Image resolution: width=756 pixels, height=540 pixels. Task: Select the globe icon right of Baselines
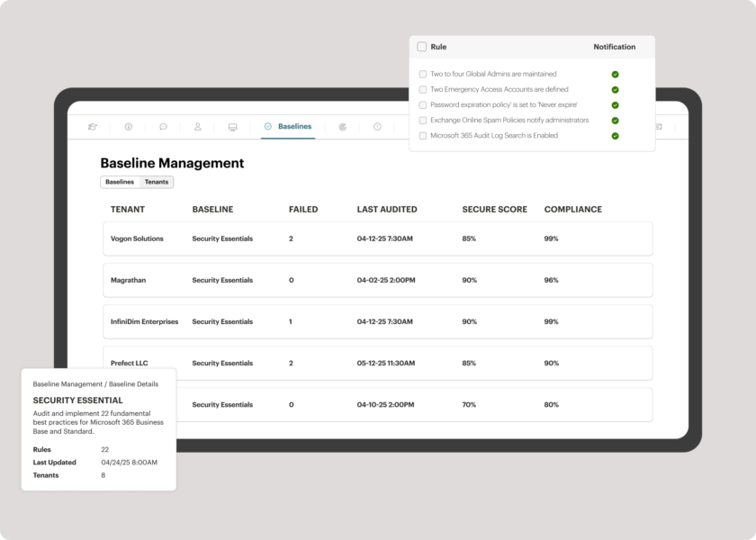[x=341, y=127]
